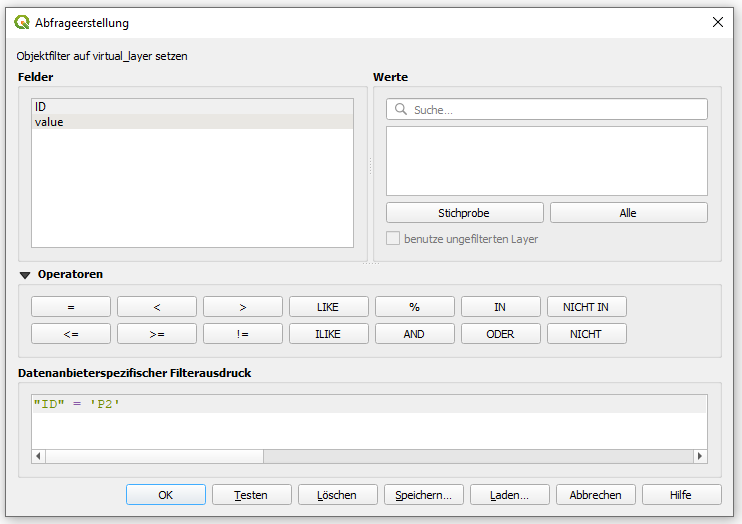The width and height of the screenshot is (742, 524).
Task: Open help with the Hilfe button
Action: [681, 495]
